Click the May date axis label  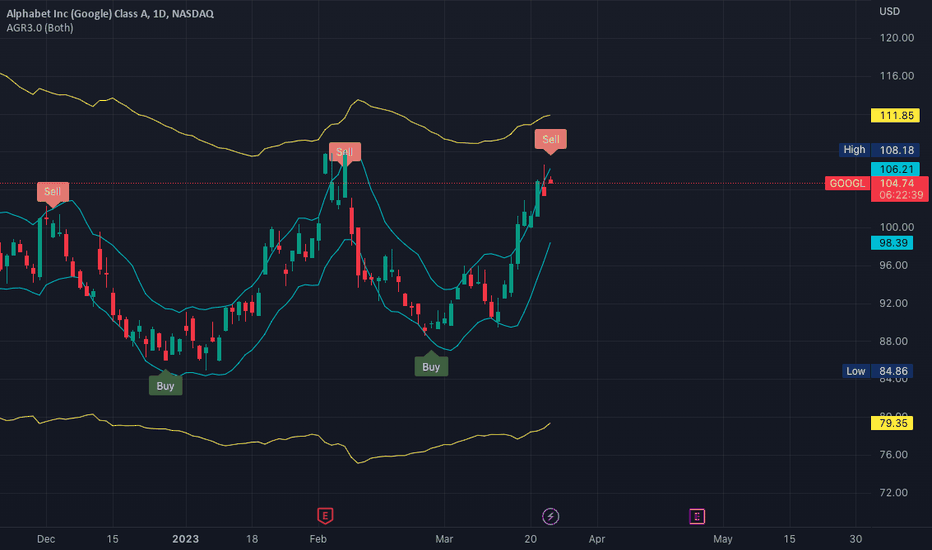723,539
